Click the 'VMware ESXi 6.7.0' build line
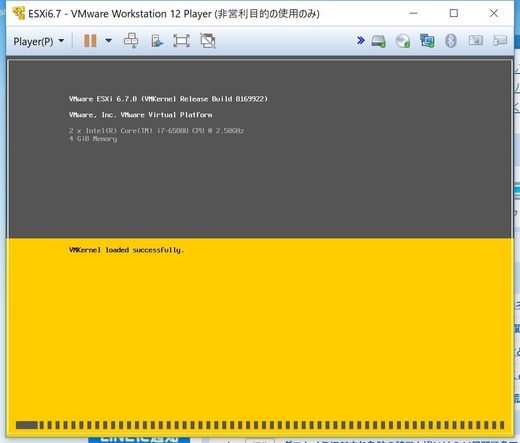 168,99
